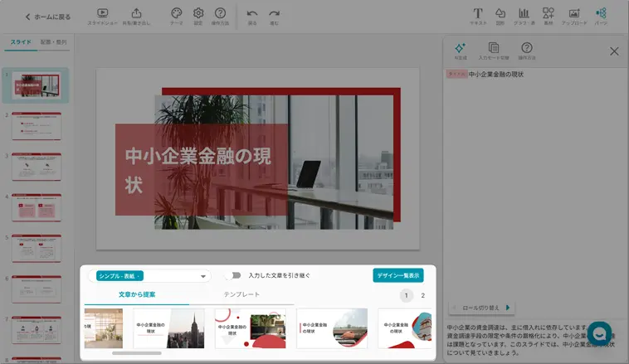Select the 文章から提案 tab
The height and width of the screenshot is (364, 629).
pos(137,294)
